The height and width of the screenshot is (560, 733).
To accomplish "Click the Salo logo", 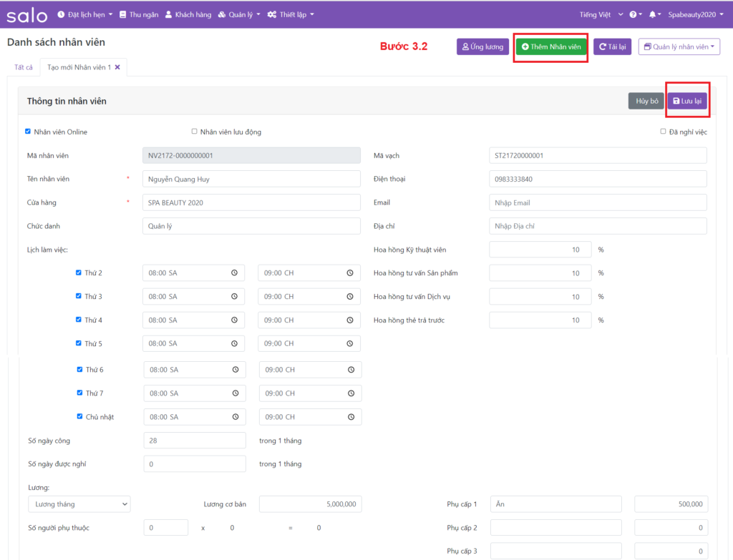I will pos(27,14).
